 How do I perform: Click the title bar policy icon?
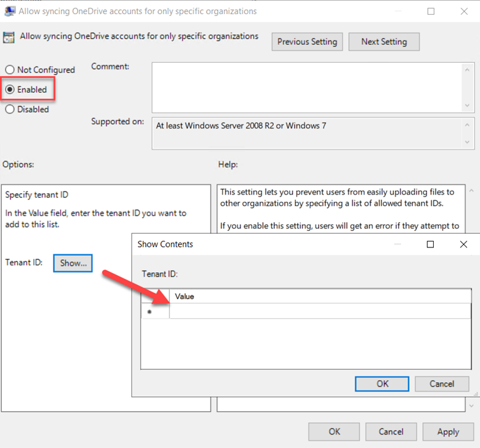click(x=10, y=11)
